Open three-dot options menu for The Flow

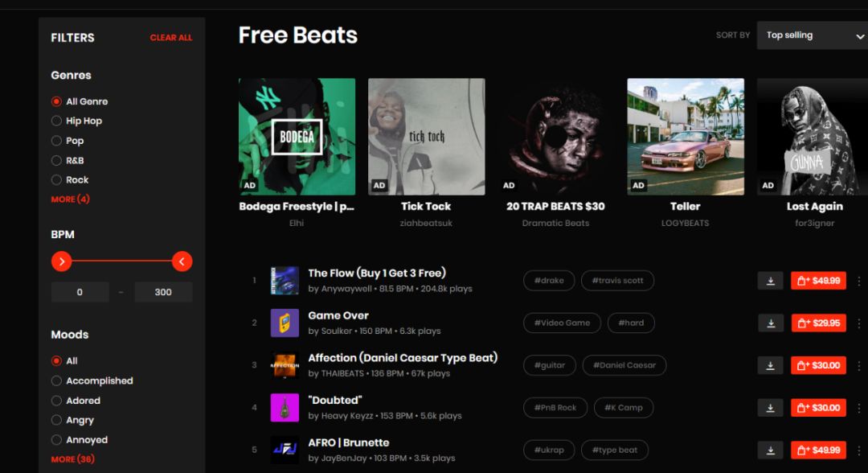(858, 281)
